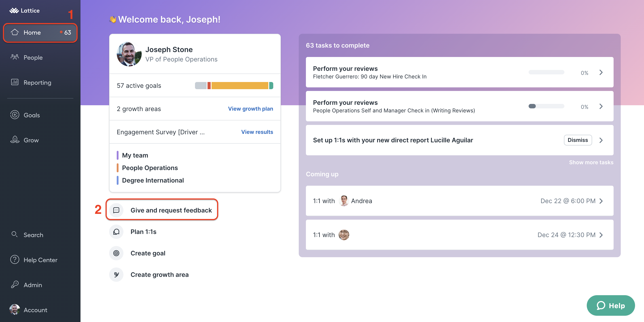Click Plan 1:1s
The image size is (644, 322).
pos(143,232)
